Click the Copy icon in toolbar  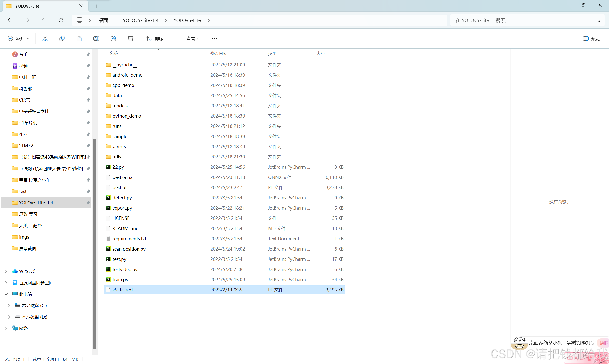pyautogui.click(x=62, y=39)
